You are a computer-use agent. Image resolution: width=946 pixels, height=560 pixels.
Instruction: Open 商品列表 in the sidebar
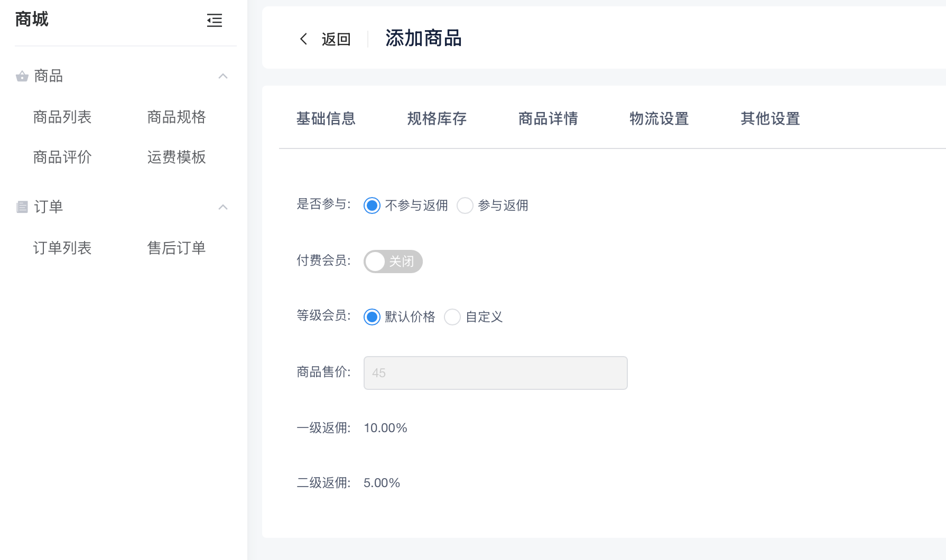pos(62,117)
